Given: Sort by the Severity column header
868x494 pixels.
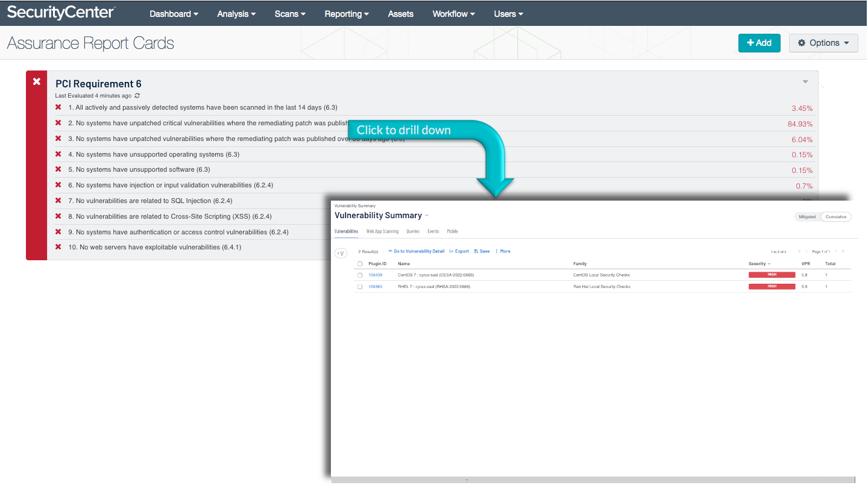Looking at the screenshot, I should click(759, 264).
